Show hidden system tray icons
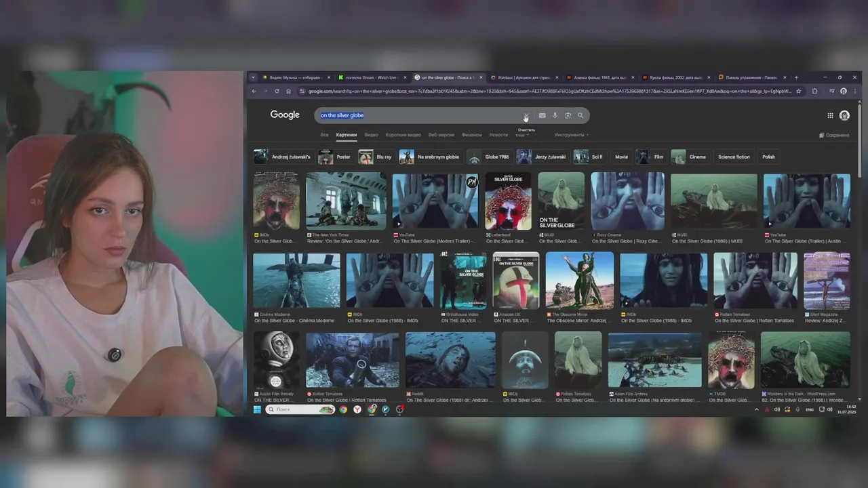Viewport: 868px width, 488px height. click(757, 409)
